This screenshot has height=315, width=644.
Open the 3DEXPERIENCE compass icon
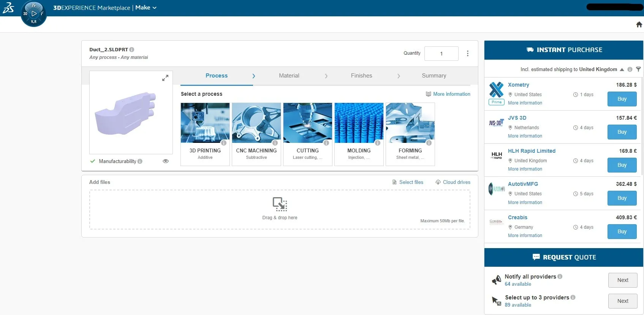pos(34,14)
